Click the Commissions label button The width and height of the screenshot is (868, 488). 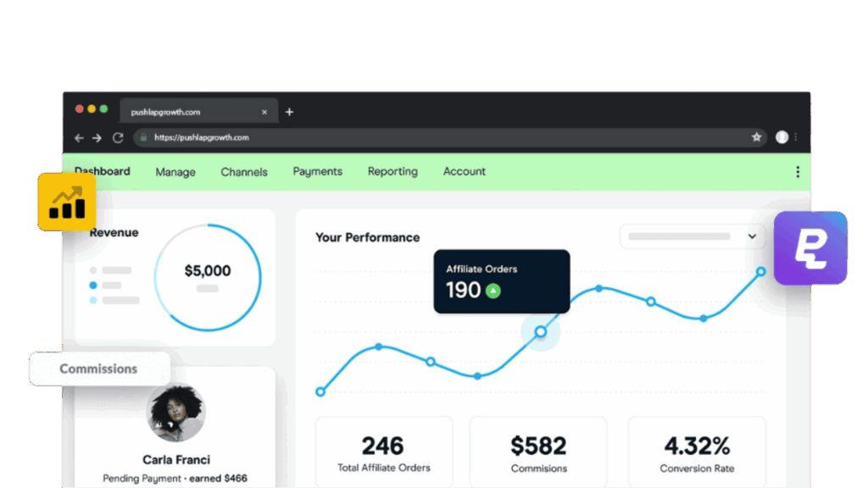click(99, 369)
